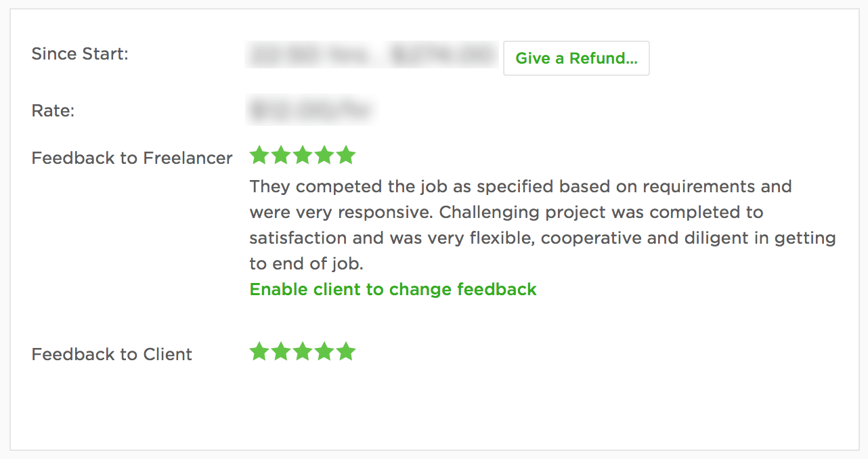Viewport: 868px width, 459px height.
Task: Click feedback text line 'to end of job.'
Action: tap(307, 264)
